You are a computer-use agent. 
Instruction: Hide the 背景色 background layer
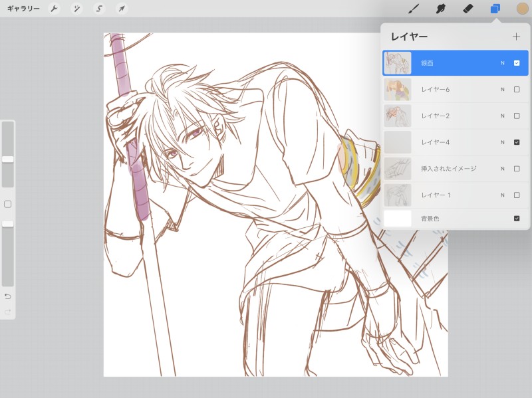point(517,219)
